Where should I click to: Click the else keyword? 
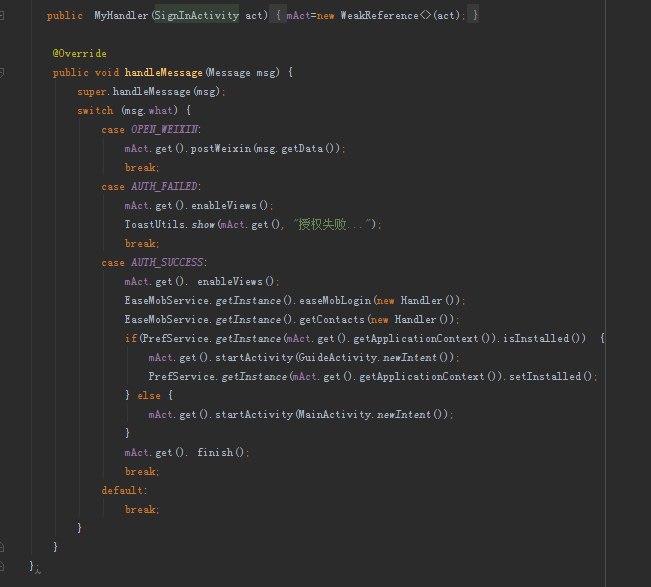[x=149, y=396]
